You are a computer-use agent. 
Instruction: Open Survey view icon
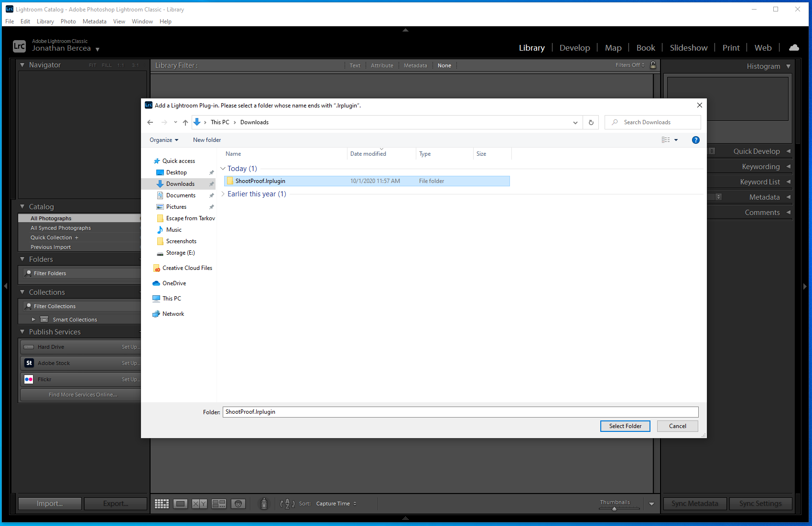click(x=219, y=504)
